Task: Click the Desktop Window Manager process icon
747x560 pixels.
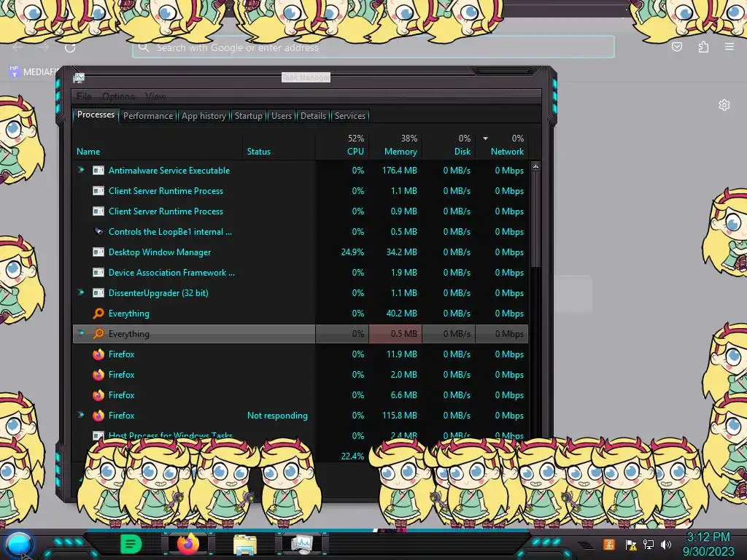Action: 98,252
